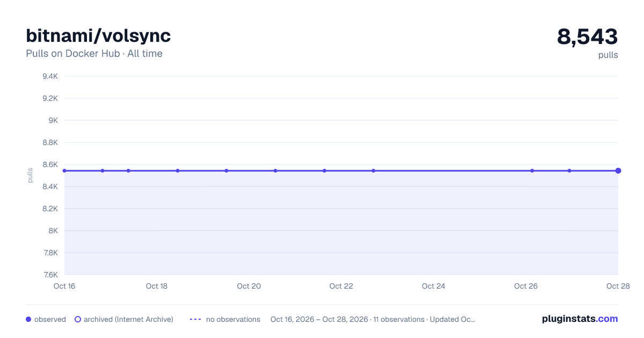
Task: Click the "Oct 16, 2026 – Oct 28, 2026" footer text
Action: point(319,319)
